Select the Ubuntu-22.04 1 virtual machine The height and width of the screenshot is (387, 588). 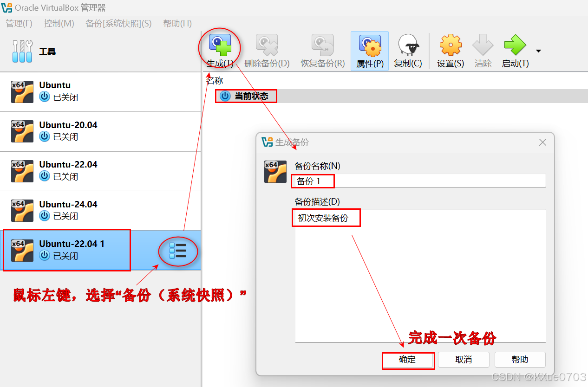coord(100,250)
